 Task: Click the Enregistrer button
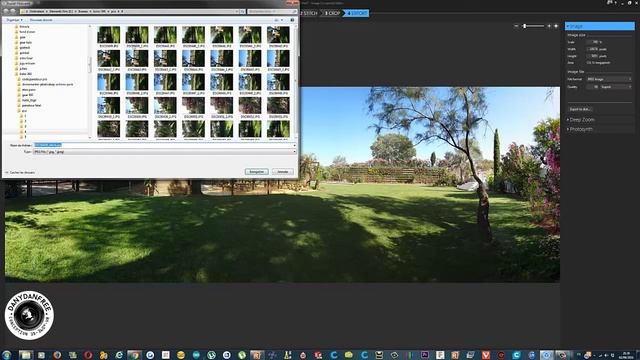(257, 172)
